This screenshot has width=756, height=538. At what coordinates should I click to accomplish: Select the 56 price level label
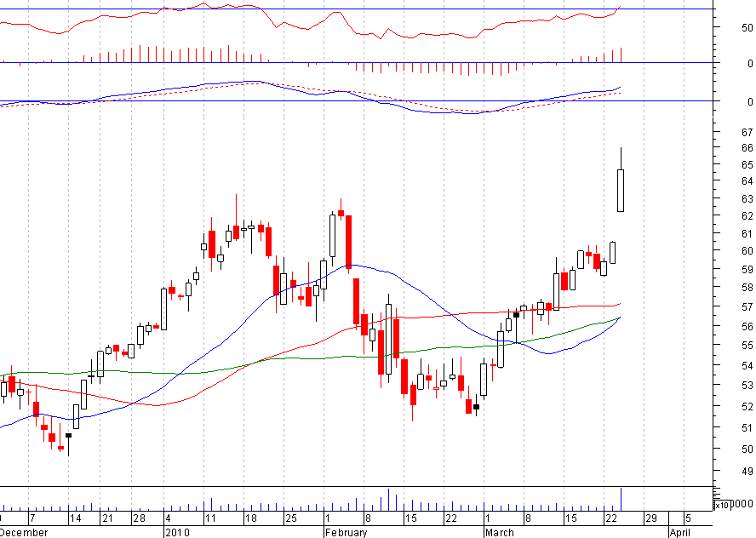click(747, 327)
